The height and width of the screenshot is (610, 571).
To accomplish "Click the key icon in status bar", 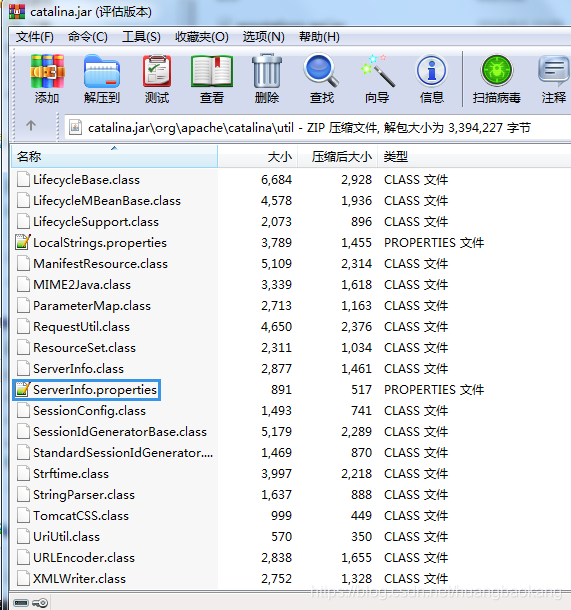I will tap(40, 603).
